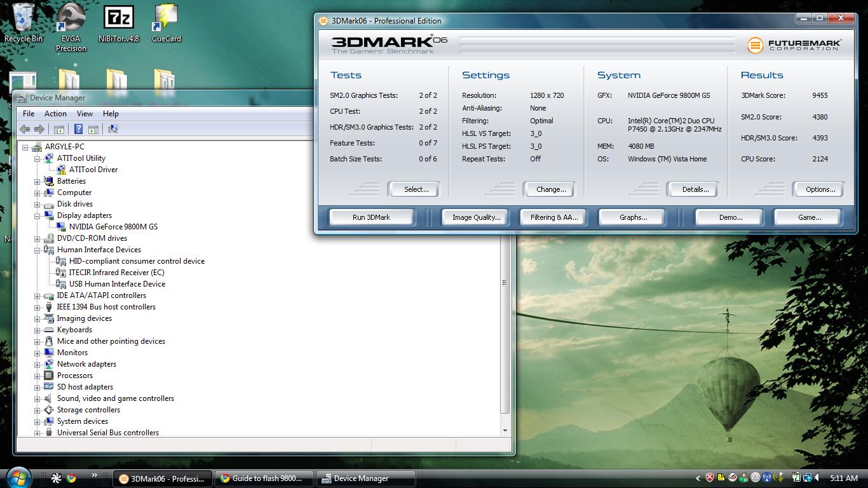Open the Help menu in Device Manager
The height and width of the screenshot is (488, 868).
[x=111, y=114]
